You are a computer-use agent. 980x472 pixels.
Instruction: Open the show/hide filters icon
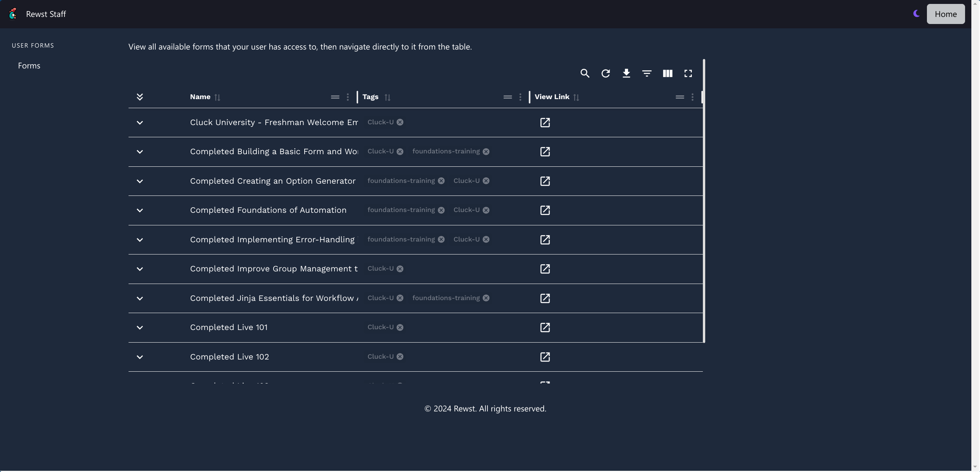pyautogui.click(x=647, y=74)
